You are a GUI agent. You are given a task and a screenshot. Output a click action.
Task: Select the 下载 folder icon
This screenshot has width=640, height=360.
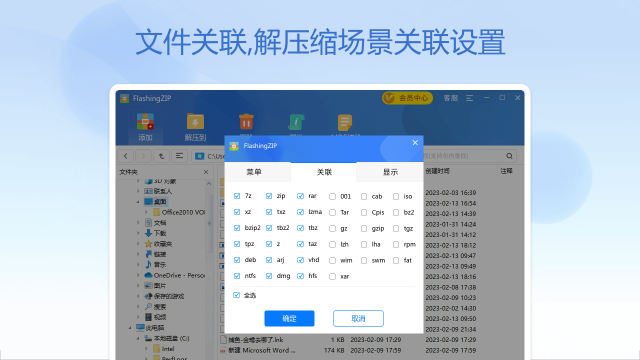point(149,233)
